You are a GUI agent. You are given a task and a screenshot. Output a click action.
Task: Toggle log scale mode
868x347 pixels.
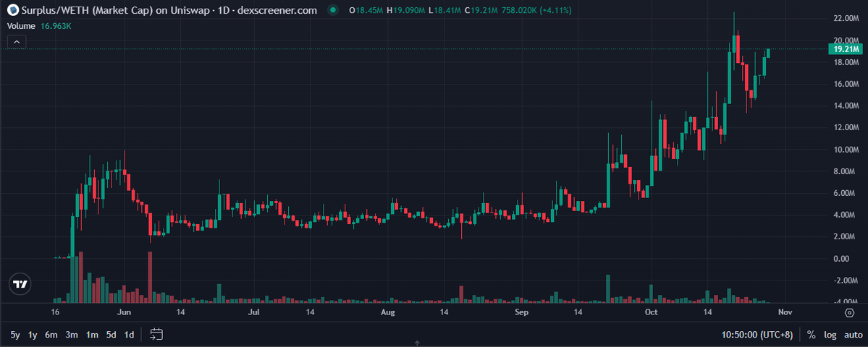[x=830, y=335]
